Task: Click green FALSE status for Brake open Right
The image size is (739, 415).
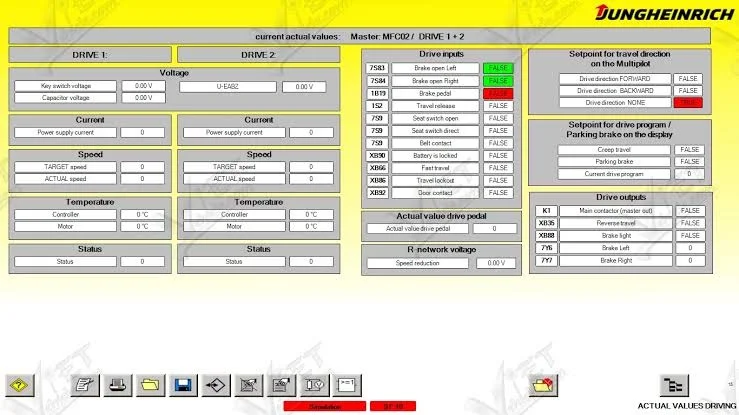Action: 498,81
